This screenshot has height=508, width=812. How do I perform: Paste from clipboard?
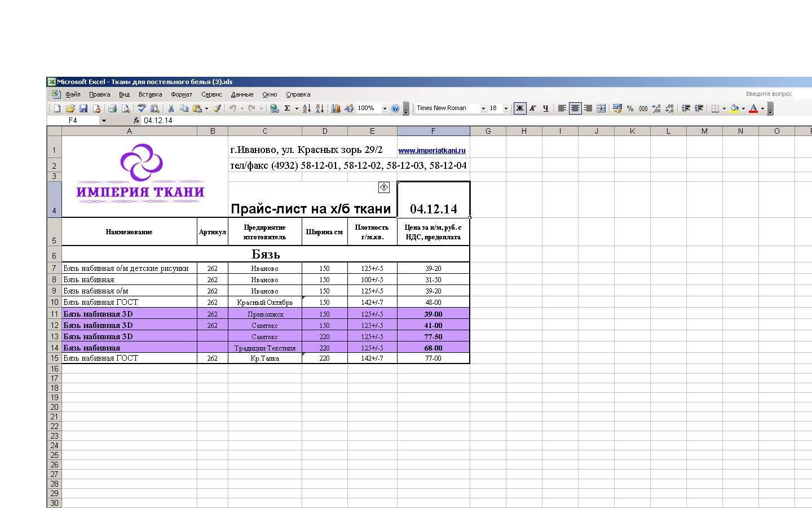point(197,108)
